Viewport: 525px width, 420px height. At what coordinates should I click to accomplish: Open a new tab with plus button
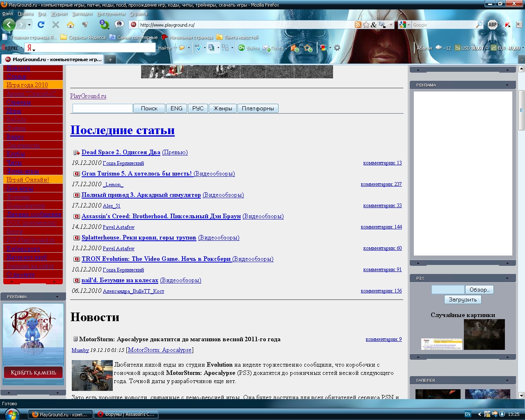click(110, 59)
